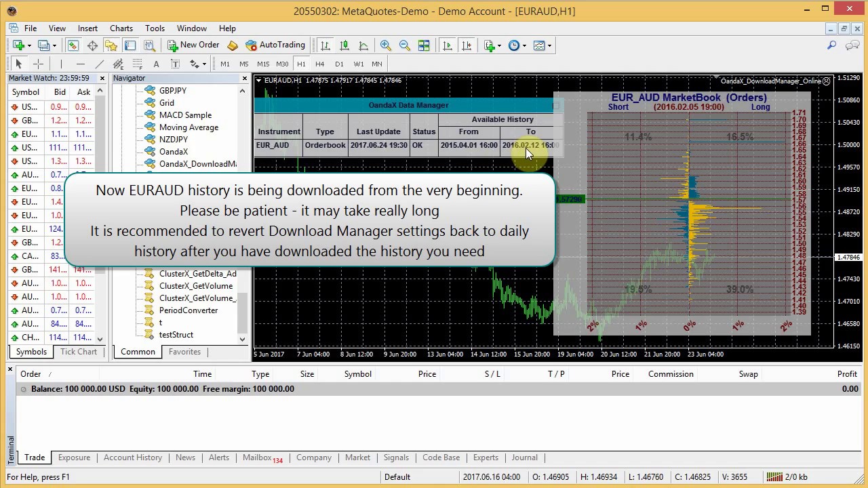
Task: Toggle Auto Scroll chart icon
Action: (x=447, y=45)
